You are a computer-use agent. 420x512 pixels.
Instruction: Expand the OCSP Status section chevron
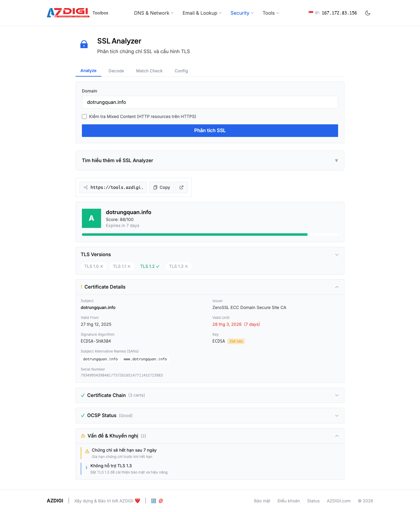(x=337, y=416)
